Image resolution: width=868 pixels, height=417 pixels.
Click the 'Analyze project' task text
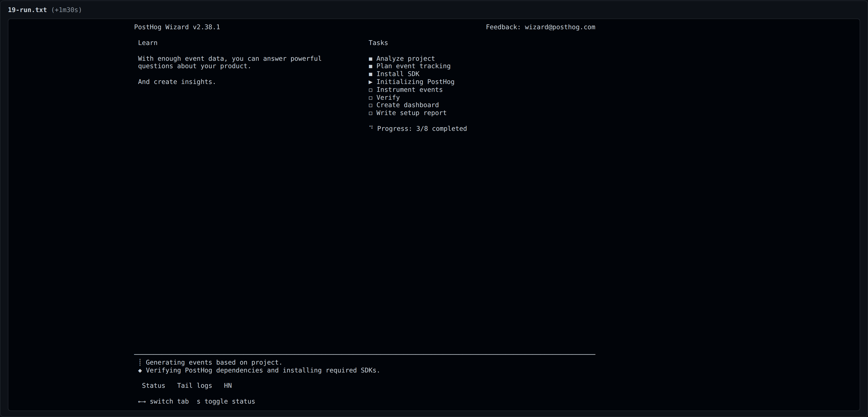[x=405, y=59]
